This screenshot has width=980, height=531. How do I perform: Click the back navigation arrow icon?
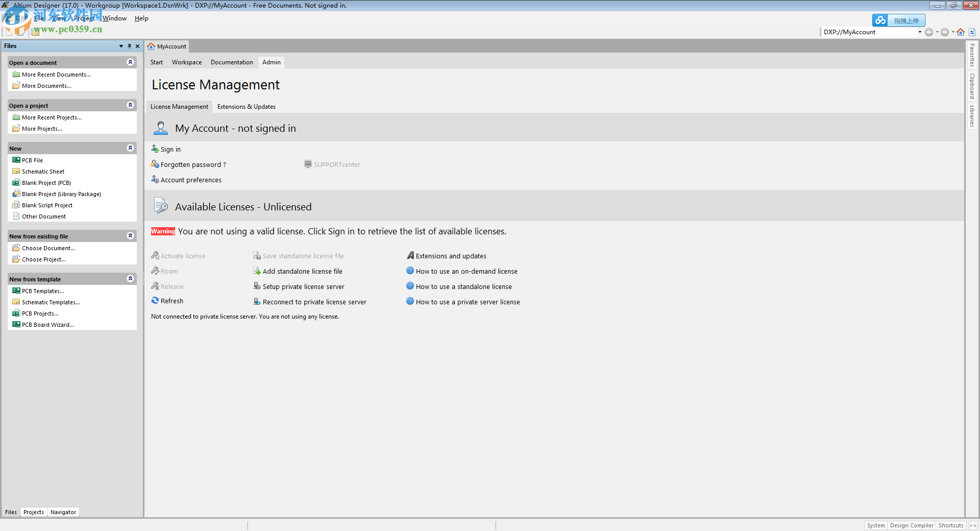(929, 32)
